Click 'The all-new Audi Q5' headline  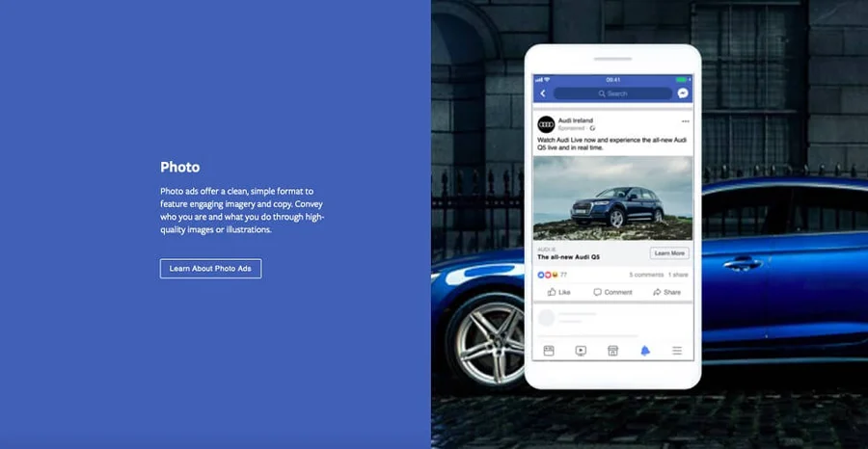(x=568, y=257)
